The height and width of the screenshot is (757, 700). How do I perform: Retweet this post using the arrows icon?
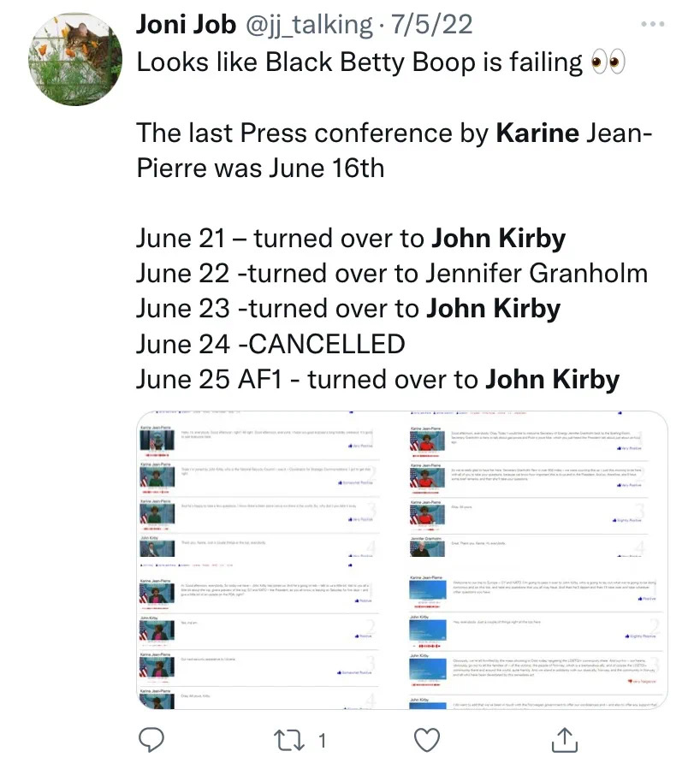(x=289, y=740)
